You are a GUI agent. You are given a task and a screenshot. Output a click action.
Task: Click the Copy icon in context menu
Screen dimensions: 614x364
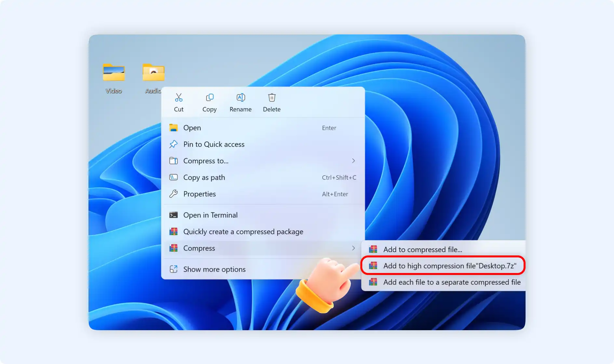210,97
